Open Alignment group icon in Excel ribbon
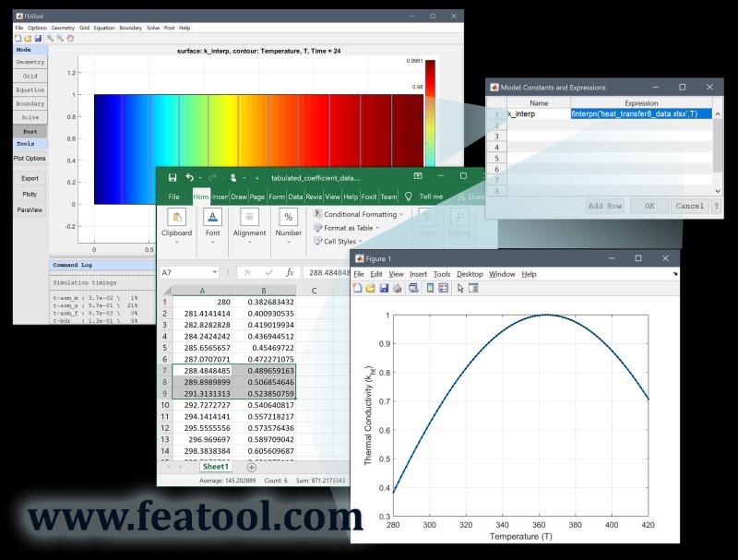 click(249, 218)
